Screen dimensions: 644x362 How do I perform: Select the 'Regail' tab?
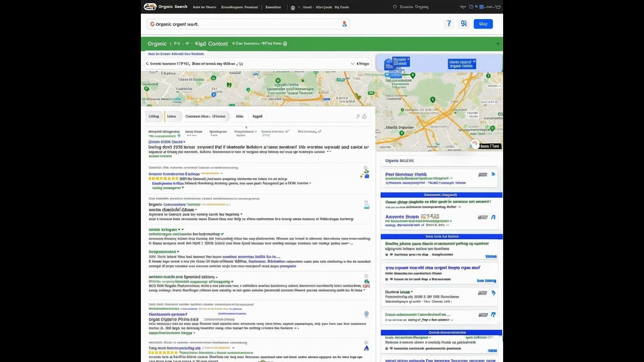(x=257, y=116)
